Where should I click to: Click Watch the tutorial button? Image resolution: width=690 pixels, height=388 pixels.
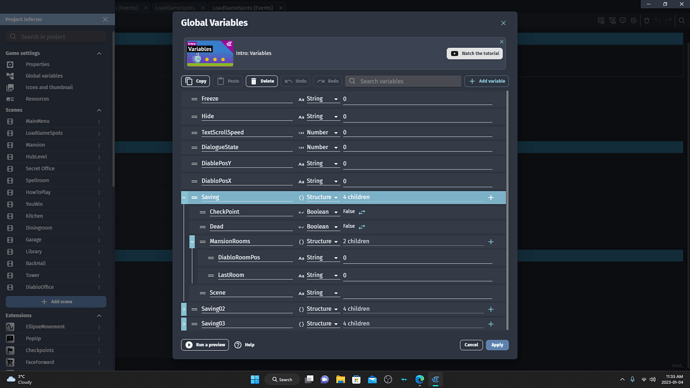pos(475,53)
